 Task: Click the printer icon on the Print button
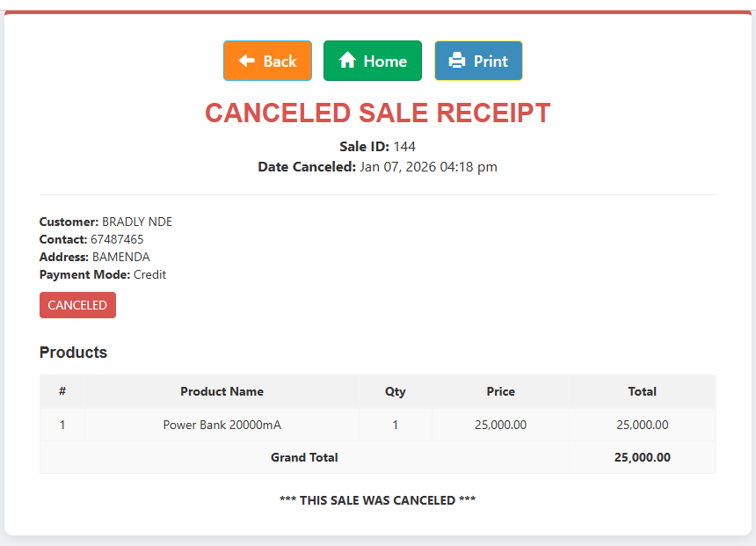[457, 61]
